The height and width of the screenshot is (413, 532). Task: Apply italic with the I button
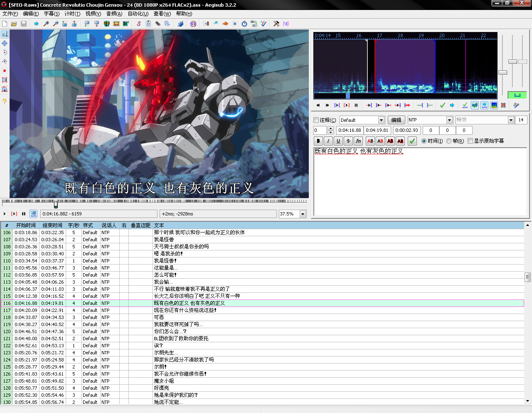(x=328, y=141)
